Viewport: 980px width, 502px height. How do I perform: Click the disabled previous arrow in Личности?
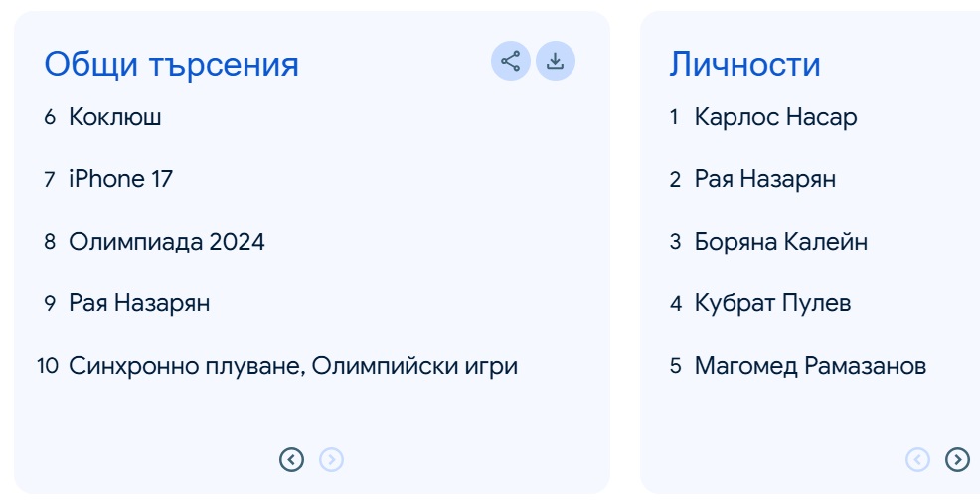(x=918, y=459)
